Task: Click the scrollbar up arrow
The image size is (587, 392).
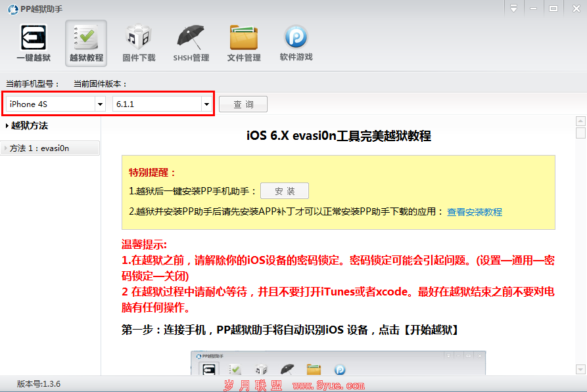Action: click(x=580, y=121)
